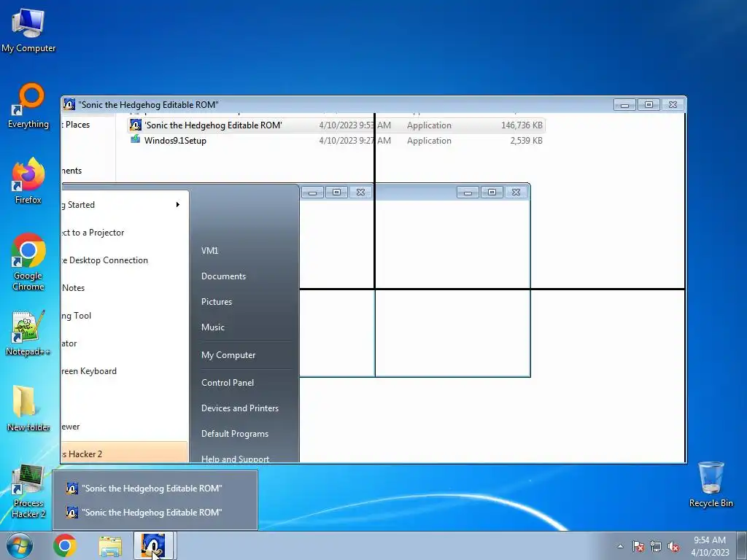
Task: Close the main Sonic ROM window
Action: [673, 104]
